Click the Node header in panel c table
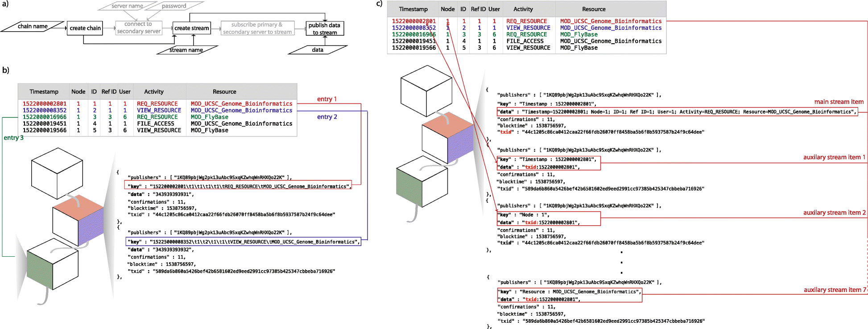Viewport: 868px width, 329px height. click(x=448, y=9)
